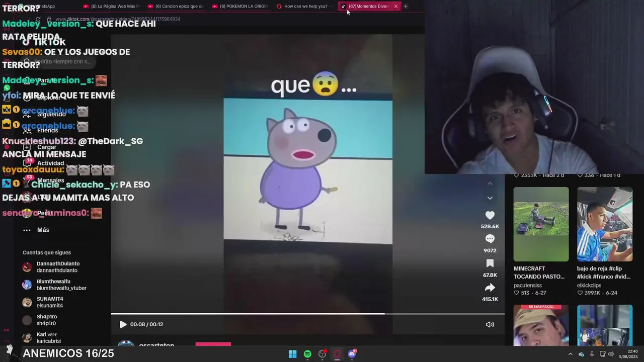Open Spotify from the taskbar
The width and height of the screenshot is (644, 362).
[x=307, y=354]
